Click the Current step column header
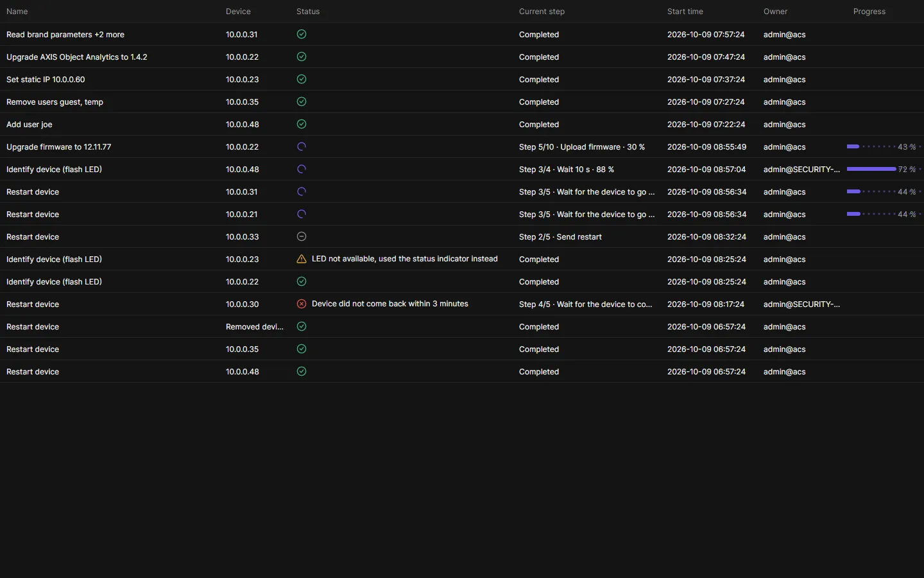This screenshot has height=578, width=924. 542,12
